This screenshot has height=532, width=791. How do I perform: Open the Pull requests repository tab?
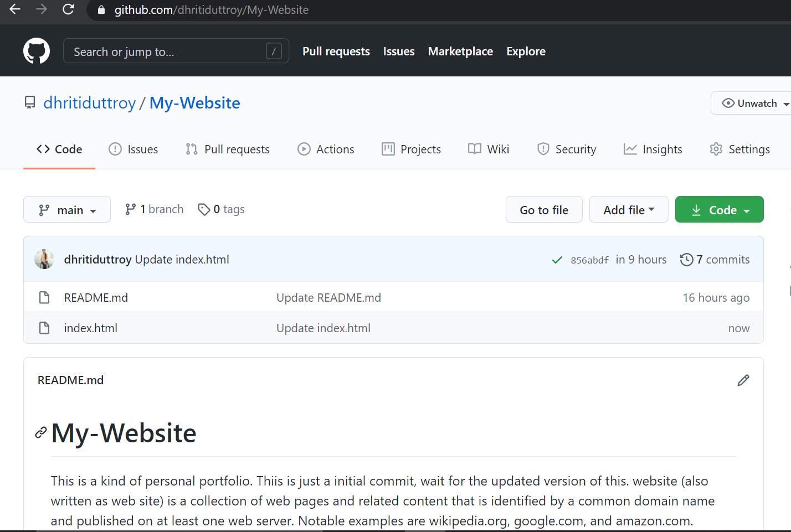228,149
